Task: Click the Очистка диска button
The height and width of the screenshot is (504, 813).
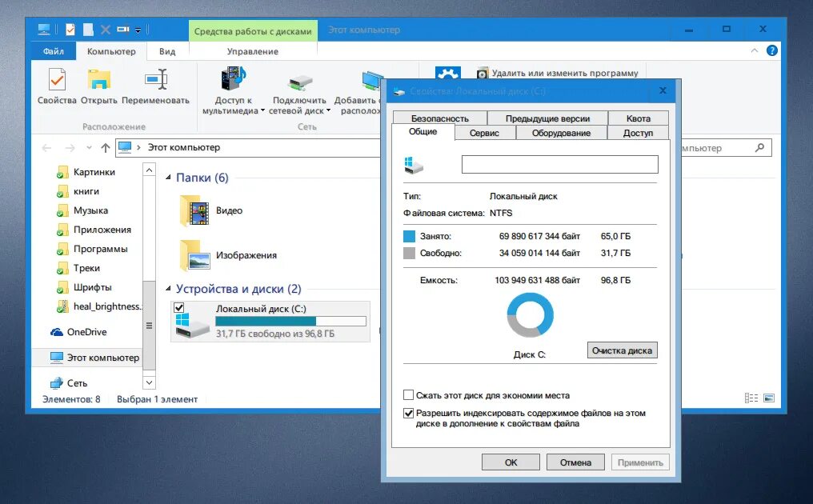Action: (x=623, y=350)
